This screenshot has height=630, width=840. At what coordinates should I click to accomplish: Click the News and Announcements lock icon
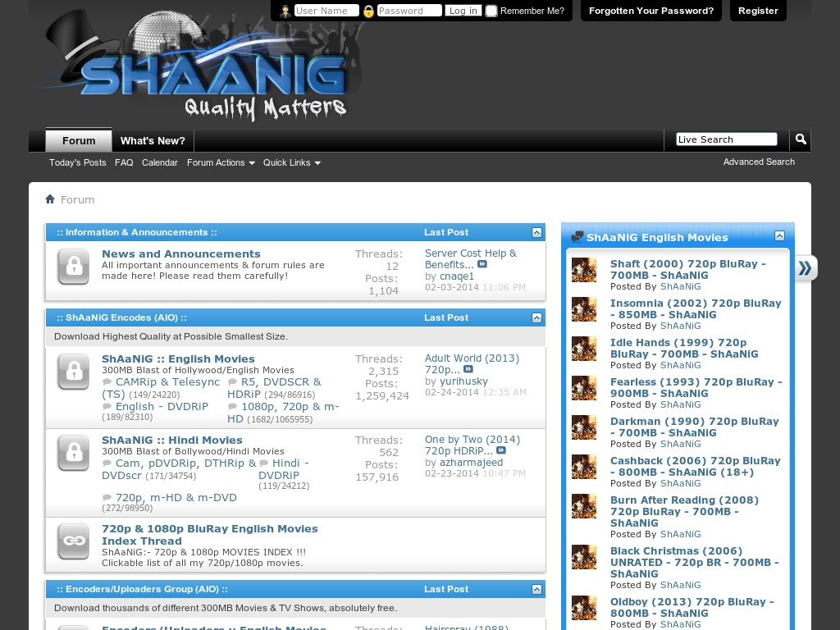pyautogui.click(x=74, y=267)
